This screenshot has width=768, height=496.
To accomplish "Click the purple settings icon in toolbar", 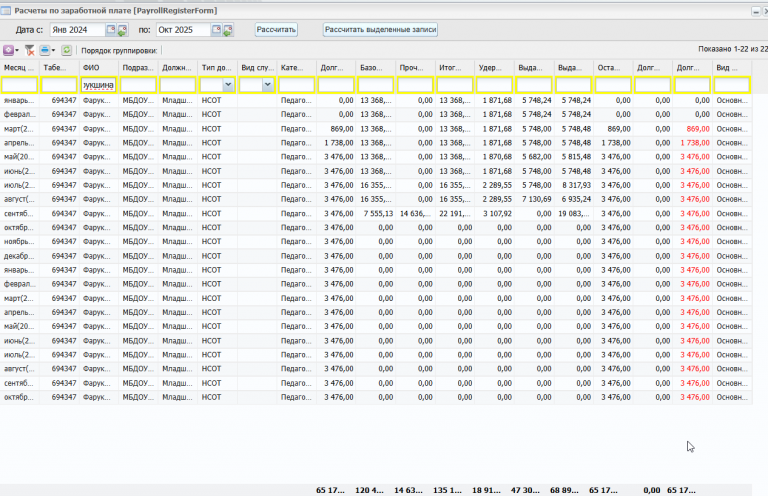I will 9,49.
